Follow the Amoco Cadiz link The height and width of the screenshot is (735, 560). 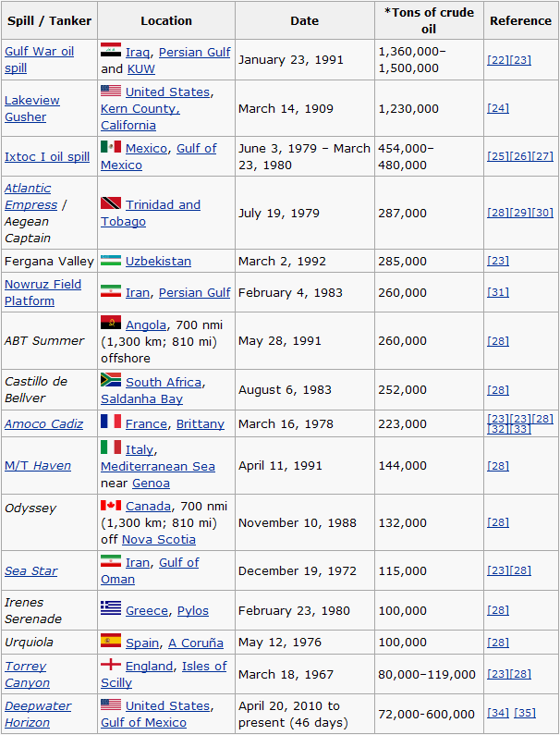point(43,423)
